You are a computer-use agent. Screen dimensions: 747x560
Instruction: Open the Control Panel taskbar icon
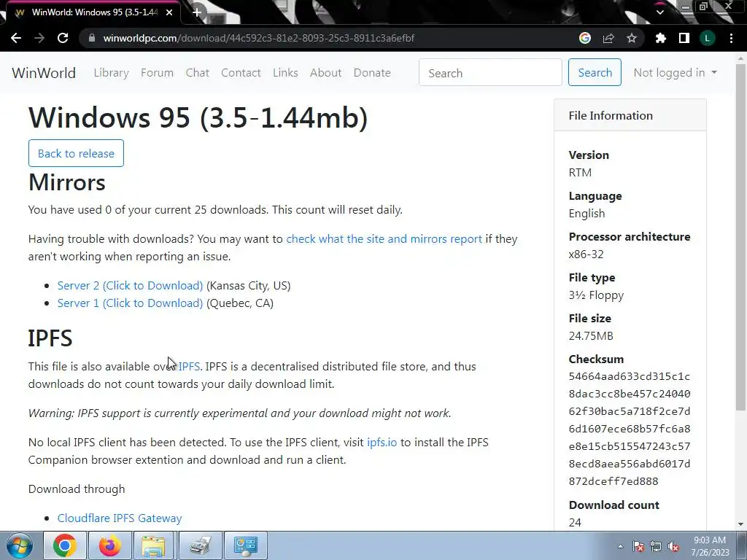pyautogui.click(x=245, y=545)
